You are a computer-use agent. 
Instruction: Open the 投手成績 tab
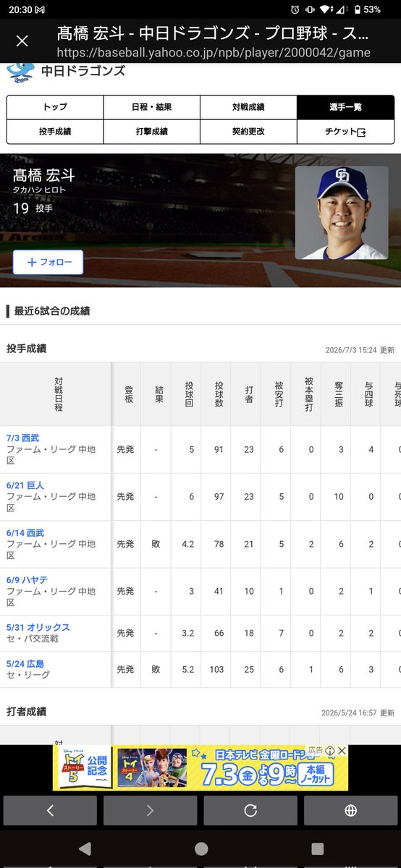(55, 132)
